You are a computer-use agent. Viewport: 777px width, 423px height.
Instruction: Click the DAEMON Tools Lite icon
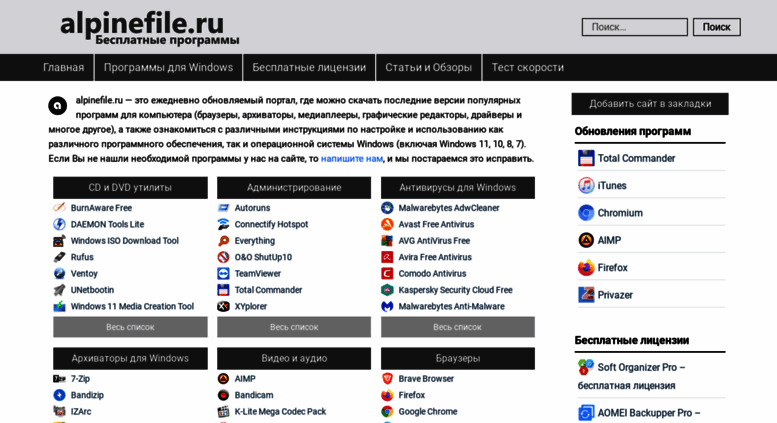(x=59, y=224)
